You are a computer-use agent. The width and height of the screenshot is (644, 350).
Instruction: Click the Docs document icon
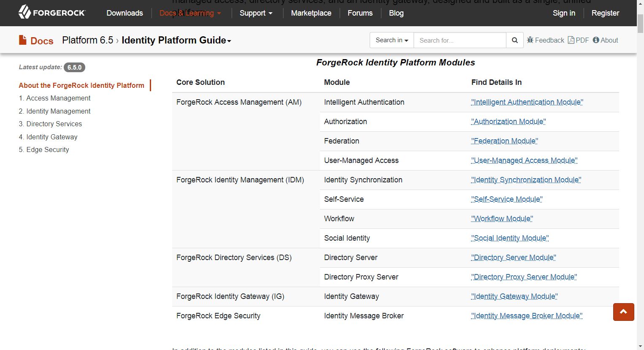tap(23, 40)
